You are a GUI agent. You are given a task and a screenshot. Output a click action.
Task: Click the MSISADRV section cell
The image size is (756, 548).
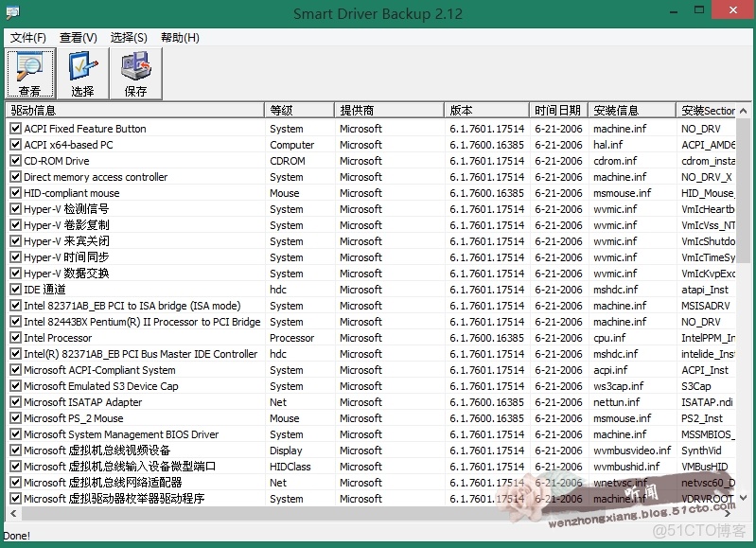706,306
